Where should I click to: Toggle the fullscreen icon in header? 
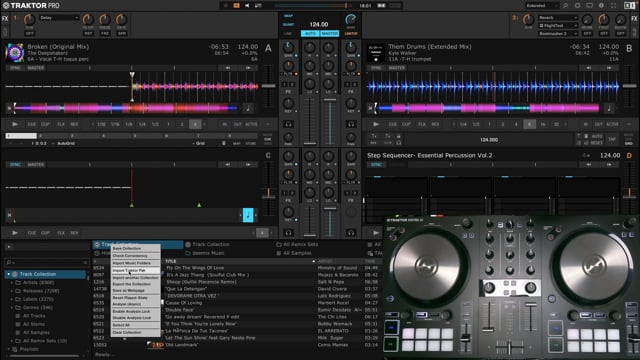pos(613,6)
